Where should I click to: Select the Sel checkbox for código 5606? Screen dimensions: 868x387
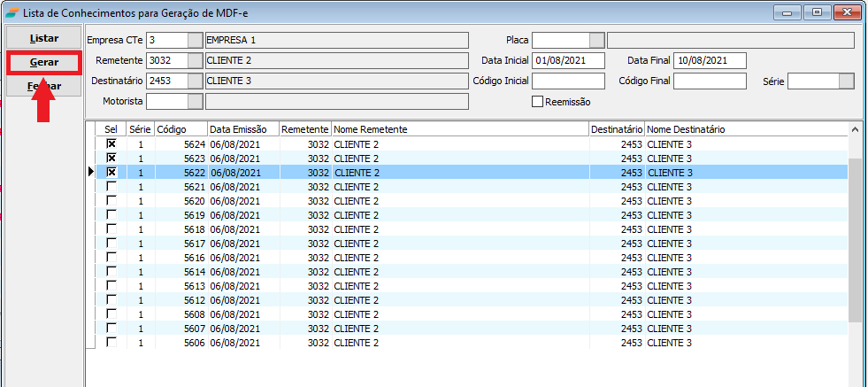[x=111, y=343]
